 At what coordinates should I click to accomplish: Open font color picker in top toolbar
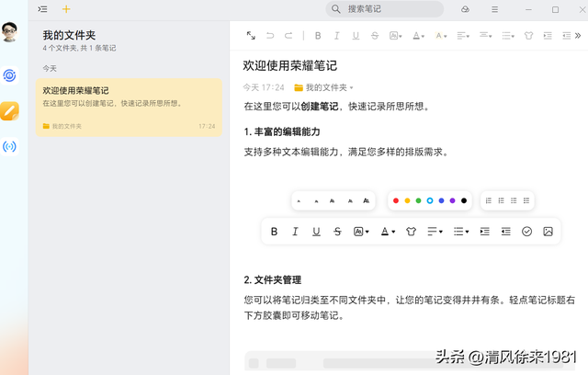tap(417, 36)
